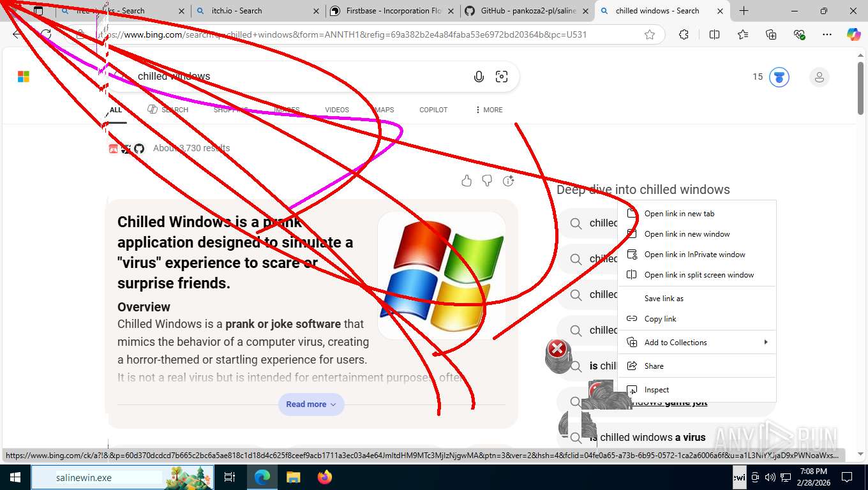
Task: Open Windows Start menu
Action: coord(15,477)
